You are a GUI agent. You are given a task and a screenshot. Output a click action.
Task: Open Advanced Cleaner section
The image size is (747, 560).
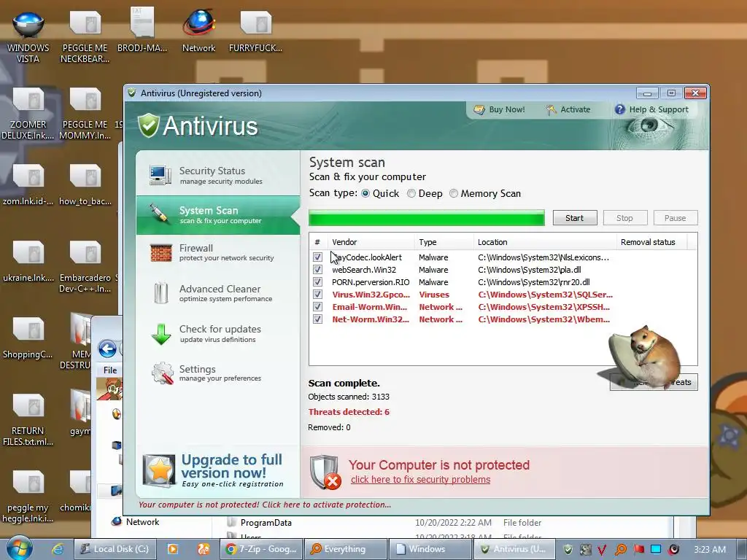coord(218,293)
